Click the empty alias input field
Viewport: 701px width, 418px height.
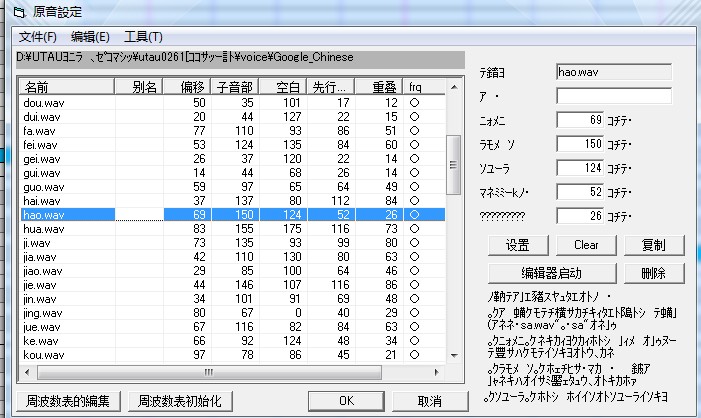[x=614, y=96]
